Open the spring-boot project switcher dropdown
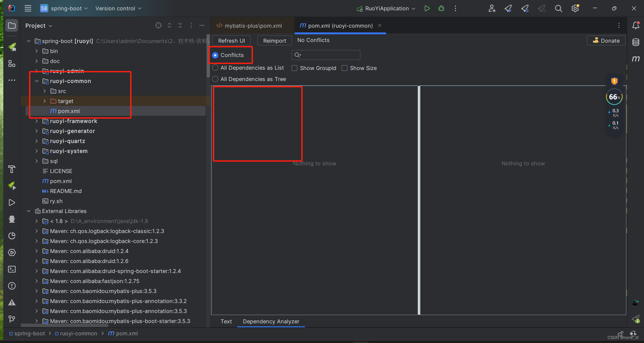The width and height of the screenshot is (644, 343). click(65, 8)
